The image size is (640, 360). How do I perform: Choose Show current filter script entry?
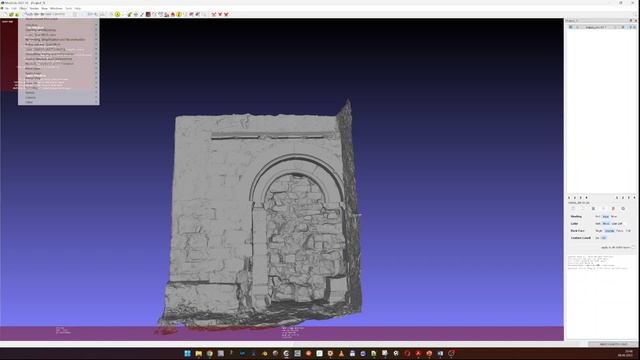[x=58, y=19]
